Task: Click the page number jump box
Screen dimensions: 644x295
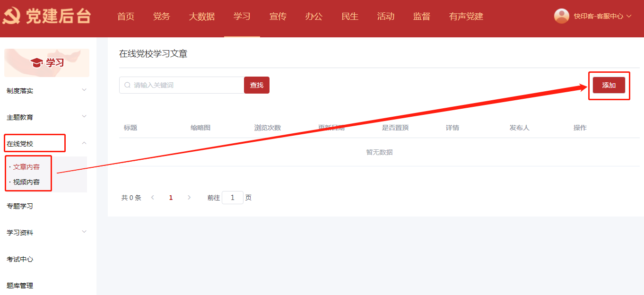Action: click(232, 198)
